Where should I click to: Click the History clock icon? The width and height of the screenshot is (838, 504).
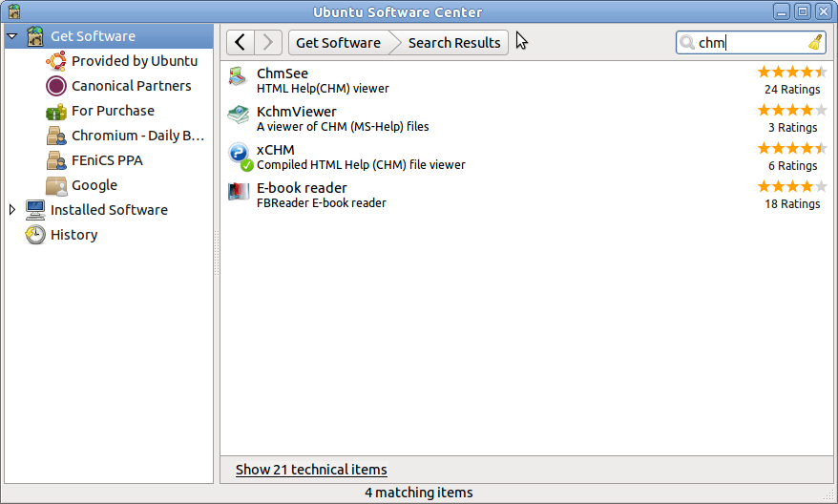[x=35, y=235]
